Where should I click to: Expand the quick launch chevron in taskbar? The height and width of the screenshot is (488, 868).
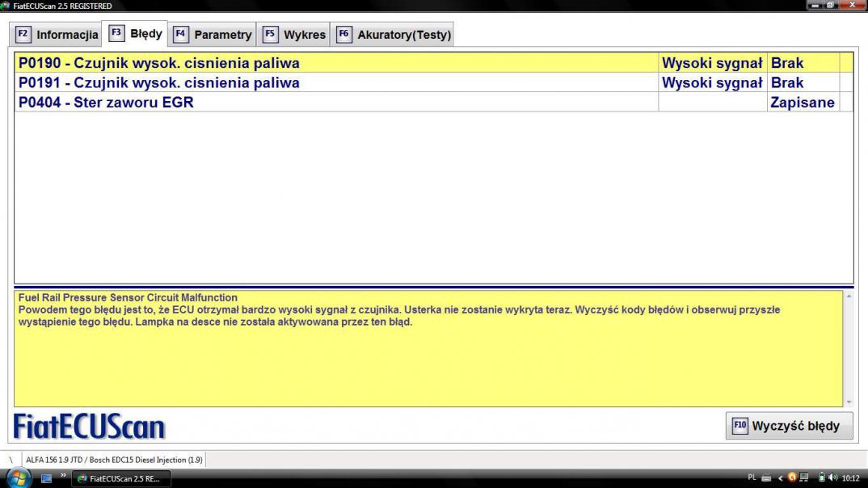tap(63, 475)
